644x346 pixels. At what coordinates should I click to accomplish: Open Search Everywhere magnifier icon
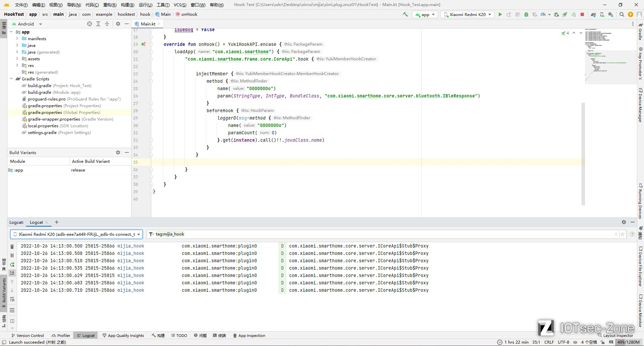coord(622,14)
